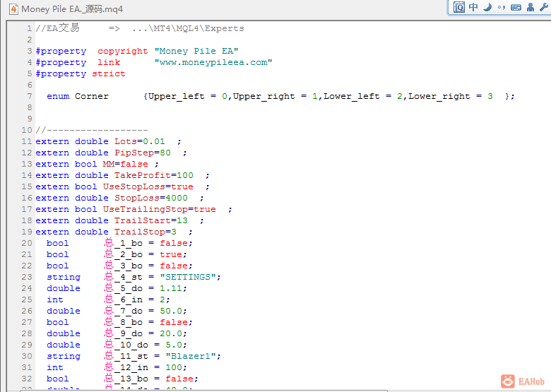
Task: Open the soft keyboard icon
Action: tap(516, 7)
